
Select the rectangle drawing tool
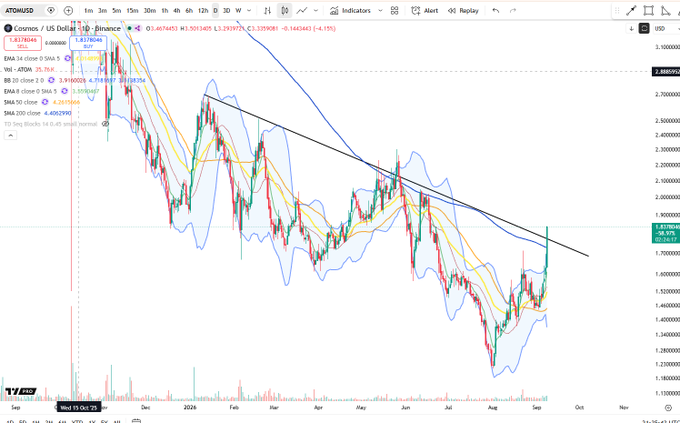(648, 11)
